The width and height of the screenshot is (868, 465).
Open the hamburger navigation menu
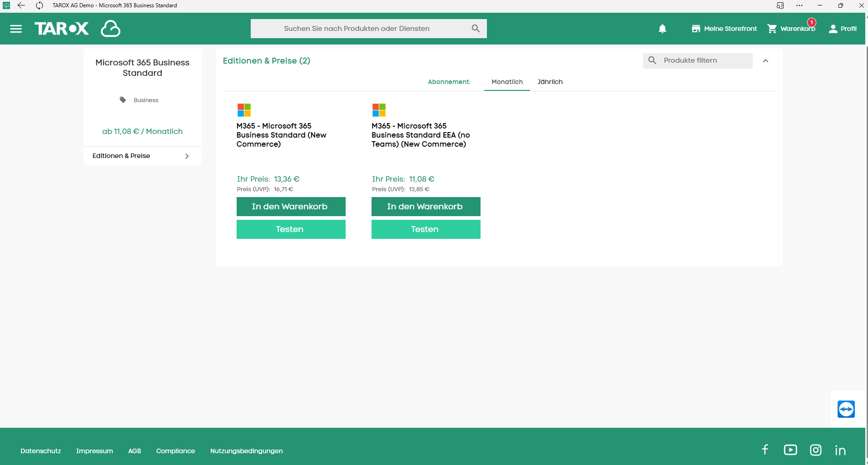(16, 29)
